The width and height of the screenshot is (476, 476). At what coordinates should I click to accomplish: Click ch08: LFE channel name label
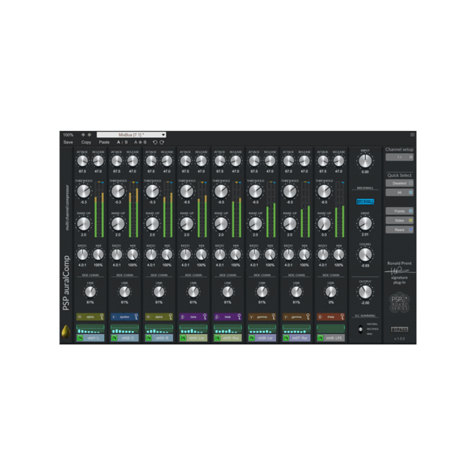[334, 338]
